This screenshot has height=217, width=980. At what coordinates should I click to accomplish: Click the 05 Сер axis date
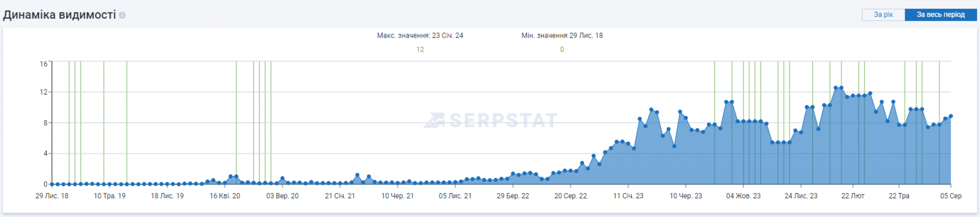[951, 196]
